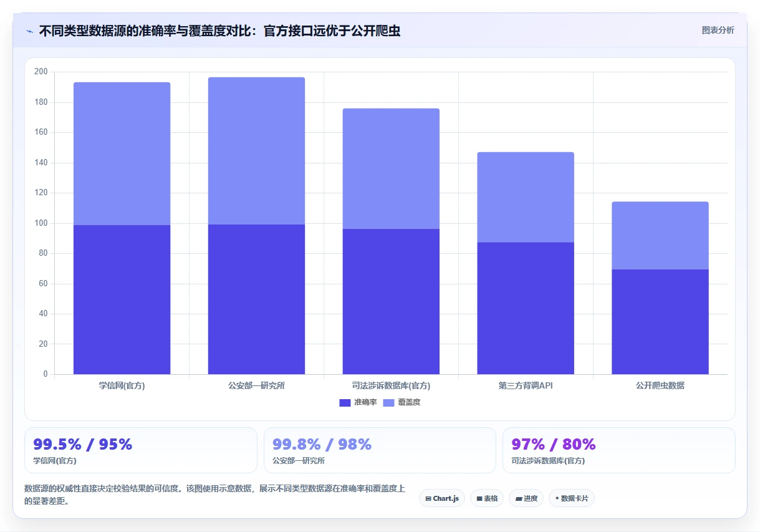Click the 第三方背调API x-axis label
This screenshot has width=760, height=532.
click(526, 385)
